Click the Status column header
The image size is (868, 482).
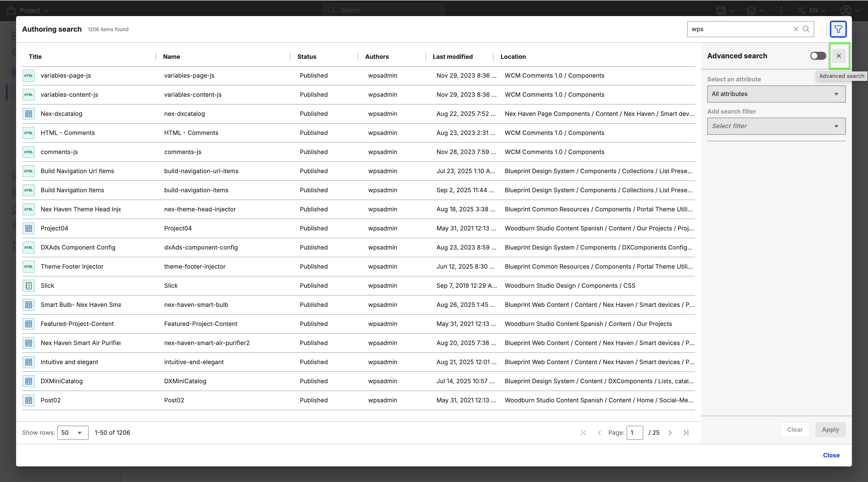tap(307, 57)
